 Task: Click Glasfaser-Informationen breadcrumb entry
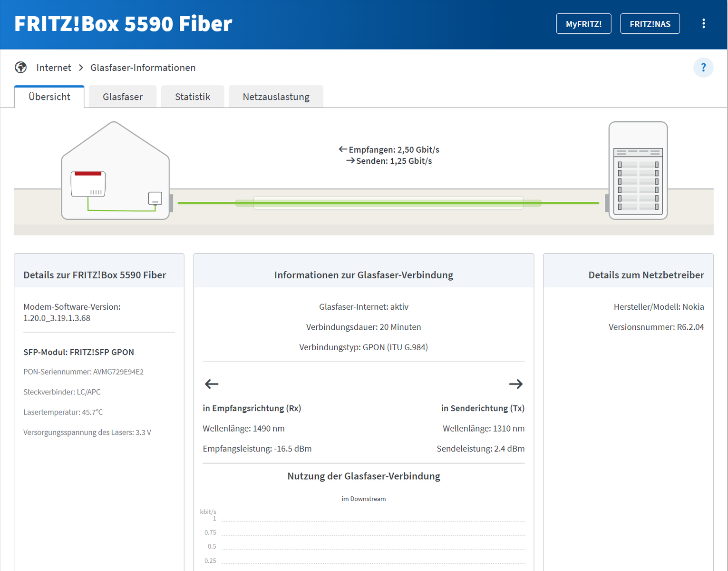pos(143,68)
